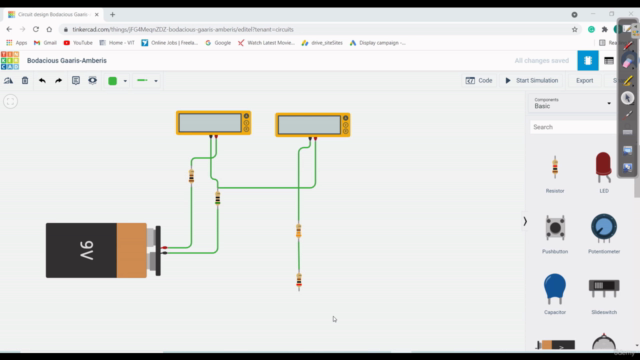Delete component with trash icon
The width and height of the screenshot is (640, 360).
point(25,81)
